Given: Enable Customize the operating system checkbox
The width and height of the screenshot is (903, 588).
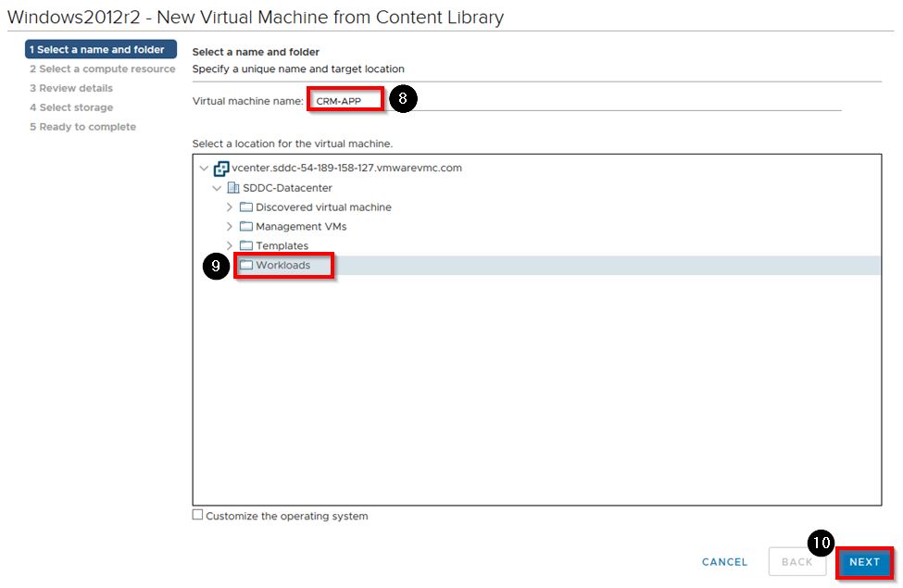Looking at the screenshot, I should pos(197,515).
